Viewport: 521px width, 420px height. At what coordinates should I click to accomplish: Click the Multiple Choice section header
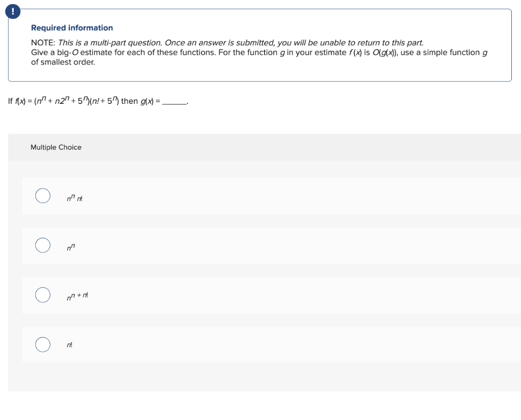coord(56,147)
